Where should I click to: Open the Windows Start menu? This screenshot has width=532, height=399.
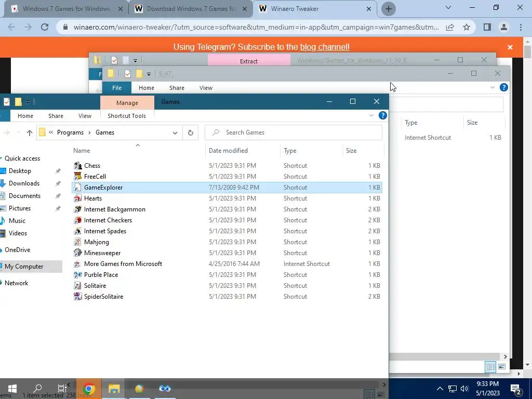point(12,388)
